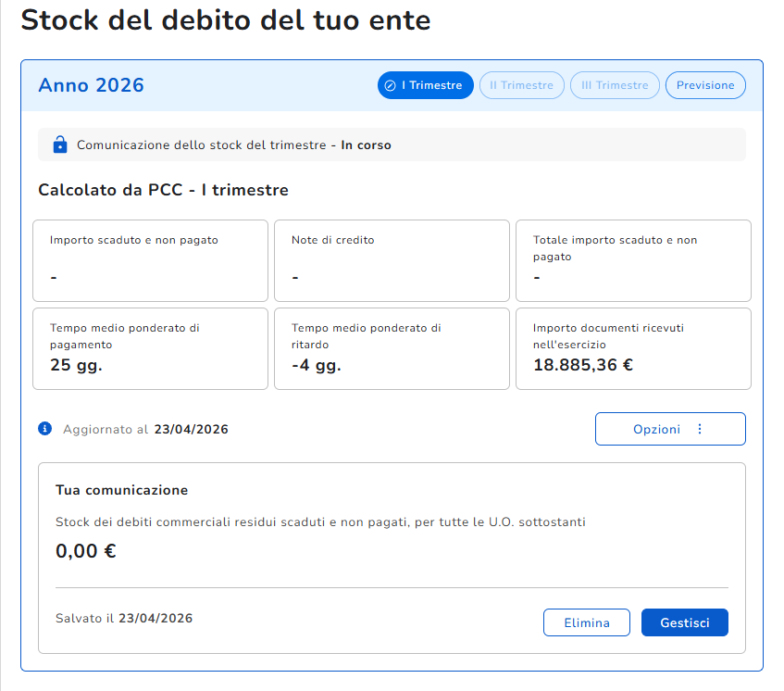This screenshot has height=691, width=784.
Task: Click the Anno 2026 heading
Action: pyautogui.click(x=91, y=85)
